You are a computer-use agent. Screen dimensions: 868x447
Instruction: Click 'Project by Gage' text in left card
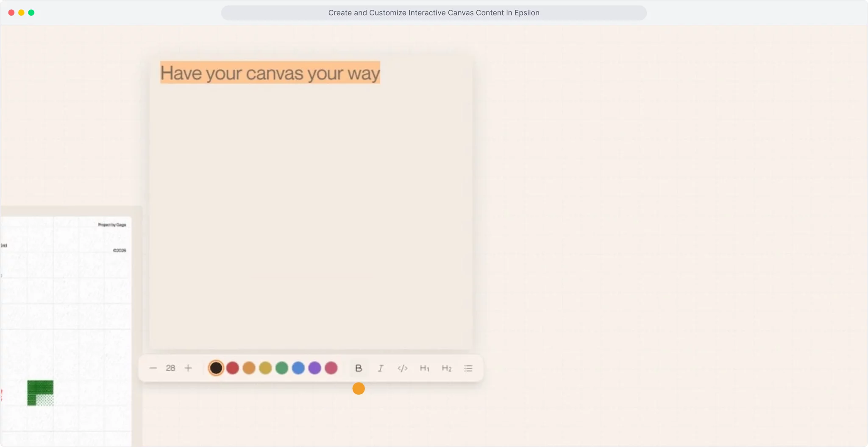[x=112, y=225]
